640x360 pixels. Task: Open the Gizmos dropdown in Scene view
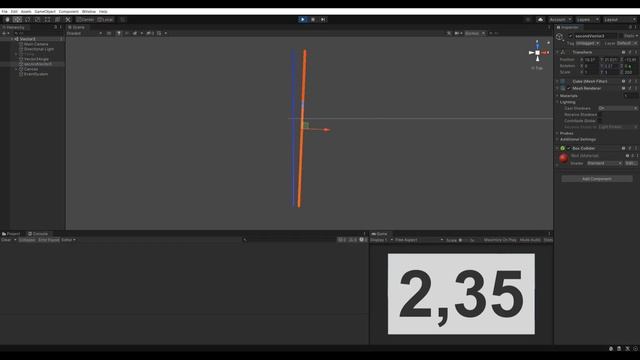click(475, 33)
